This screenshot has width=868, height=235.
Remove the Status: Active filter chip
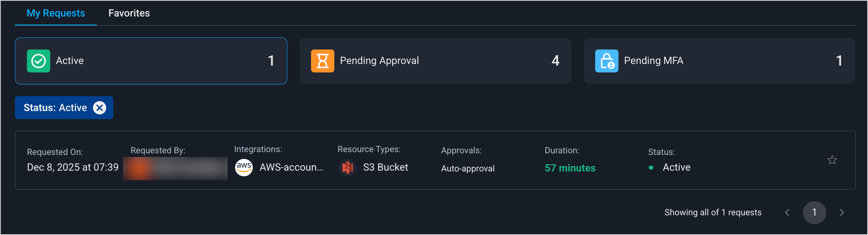tap(100, 108)
